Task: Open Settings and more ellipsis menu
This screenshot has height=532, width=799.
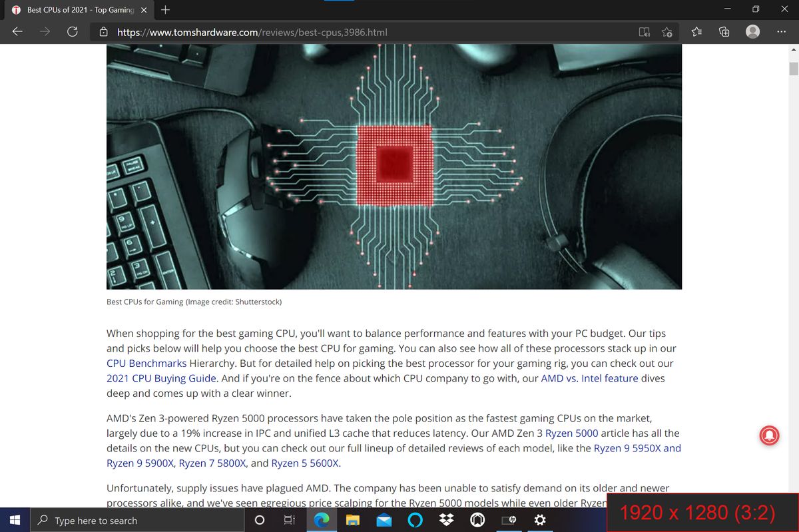Action: 780,32
